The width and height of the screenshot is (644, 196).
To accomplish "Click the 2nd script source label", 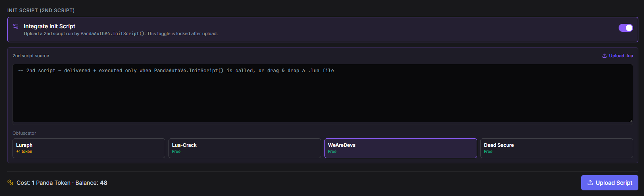I will (x=31, y=56).
